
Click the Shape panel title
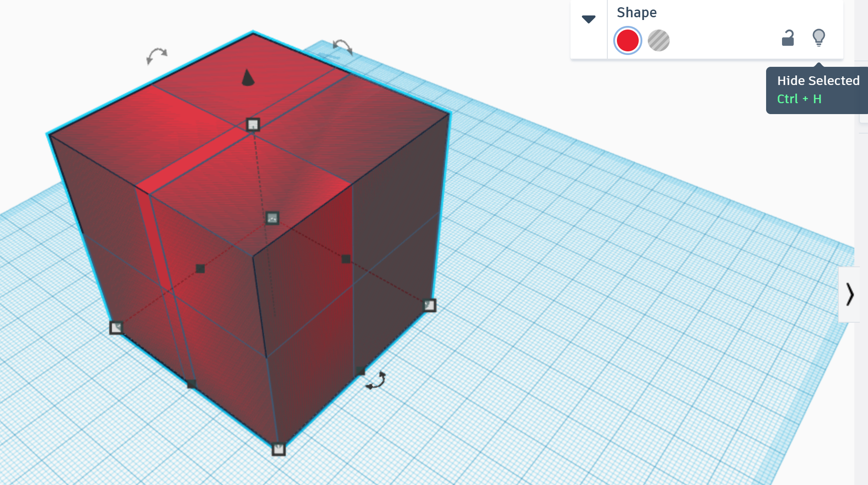pyautogui.click(x=636, y=13)
